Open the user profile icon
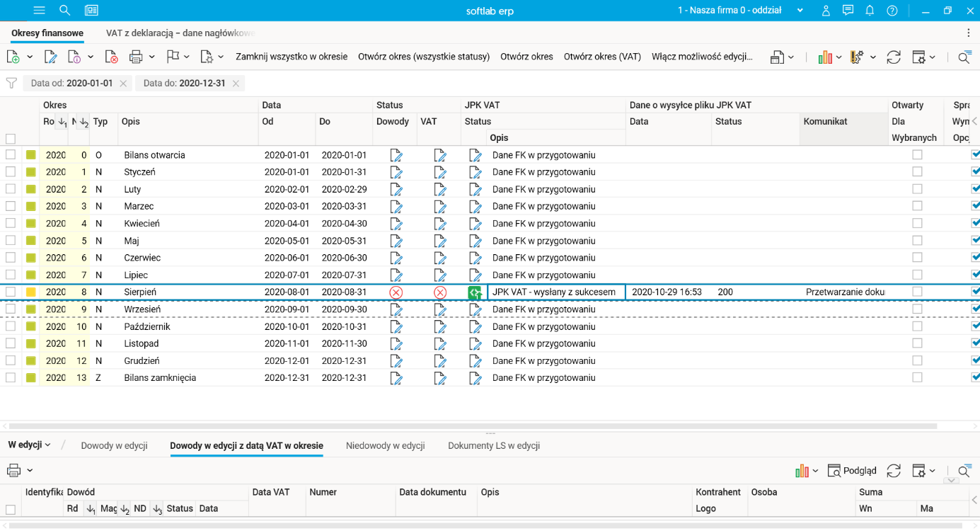The height and width of the screenshot is (531, 980). click(826, 11)
